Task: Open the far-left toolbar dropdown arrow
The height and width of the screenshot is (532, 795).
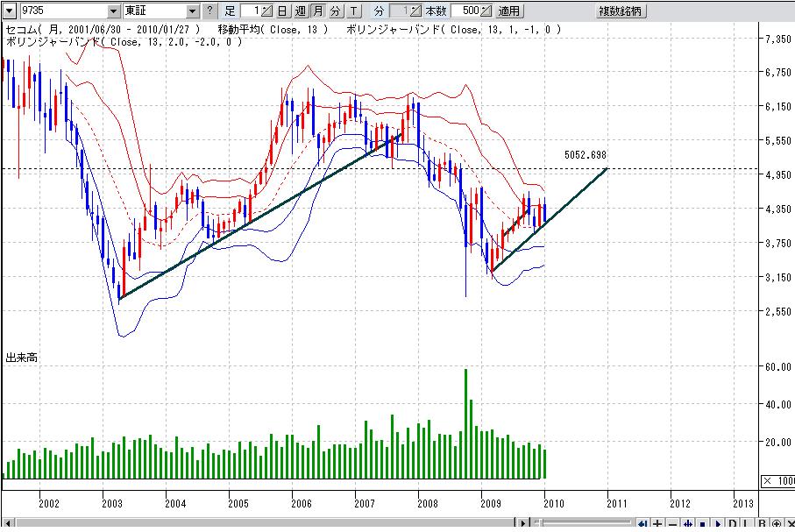Action: coord(7,11)
